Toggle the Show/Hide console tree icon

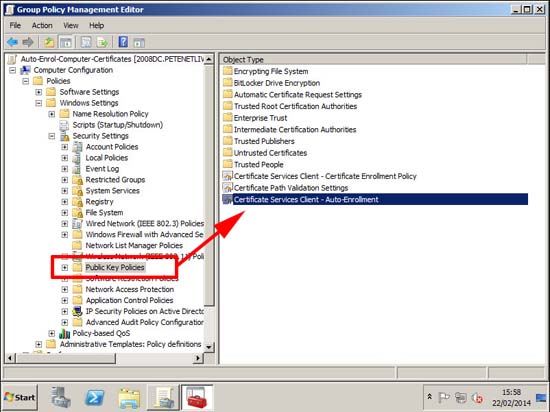coord(66,42)
